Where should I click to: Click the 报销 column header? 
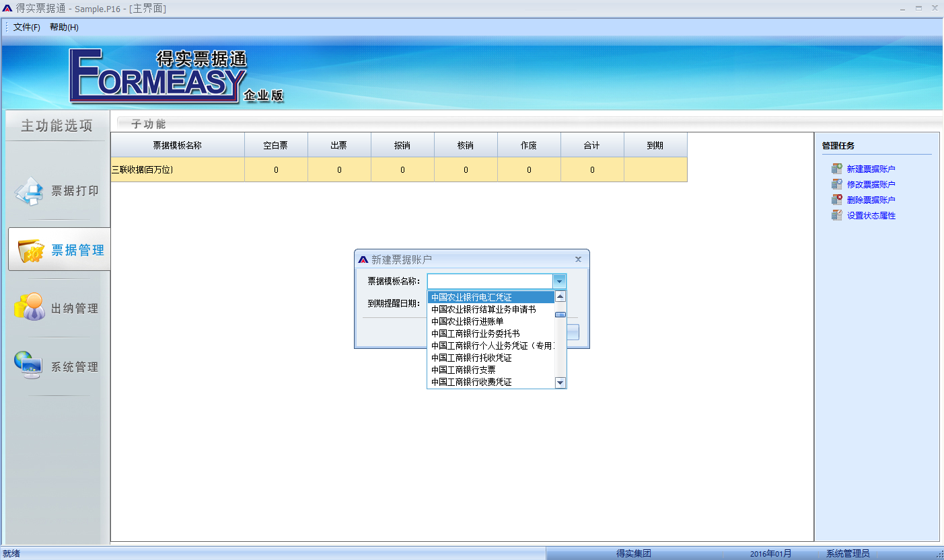pyautogui.click(x=402, y=145)
